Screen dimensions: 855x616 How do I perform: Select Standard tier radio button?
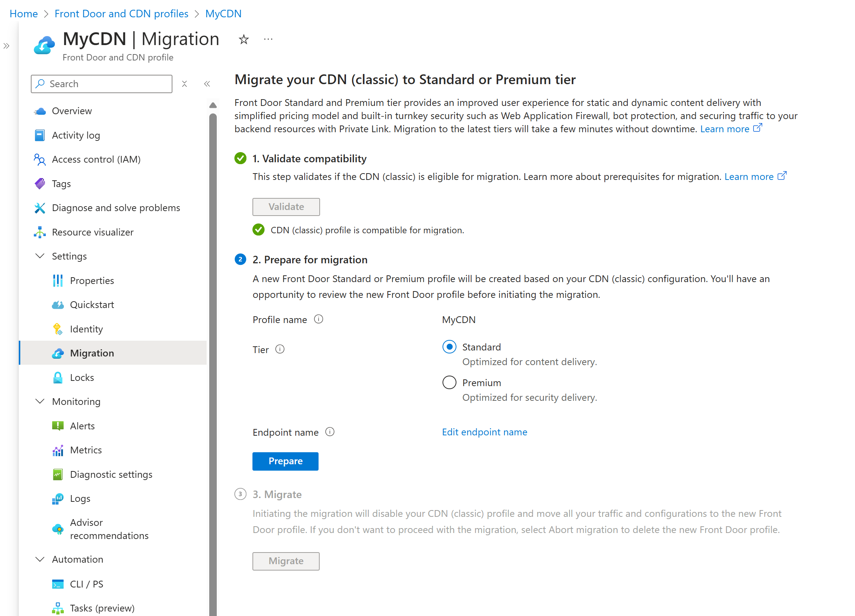449,346
